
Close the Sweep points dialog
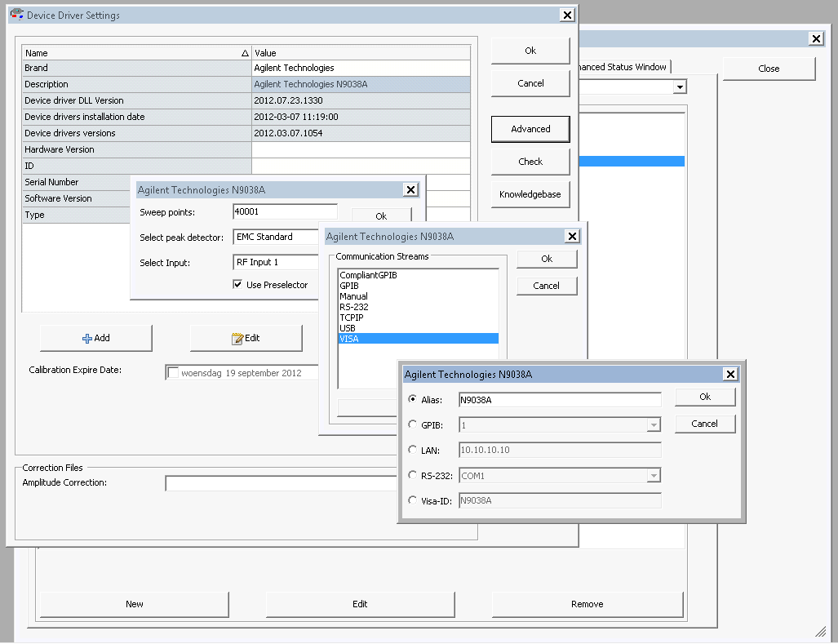pos(410,189)
